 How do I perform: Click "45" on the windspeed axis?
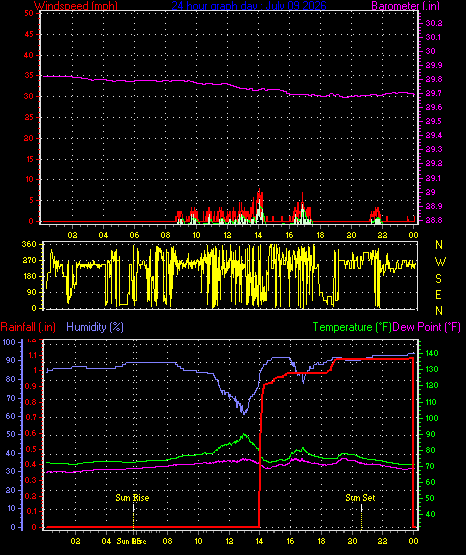click(x=29, y=34)
